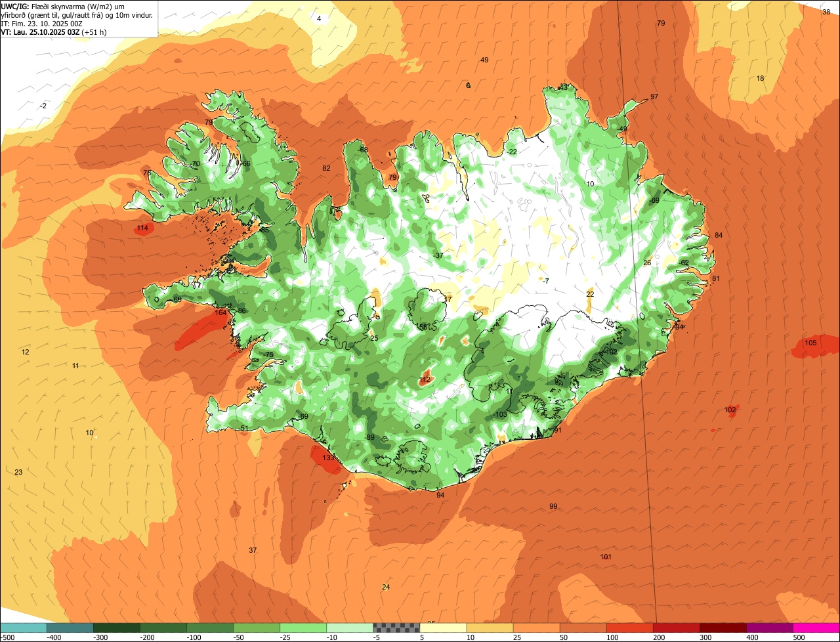Click the '81' value on the map
This screenshot has width=840, height=642.
point(716,278)
